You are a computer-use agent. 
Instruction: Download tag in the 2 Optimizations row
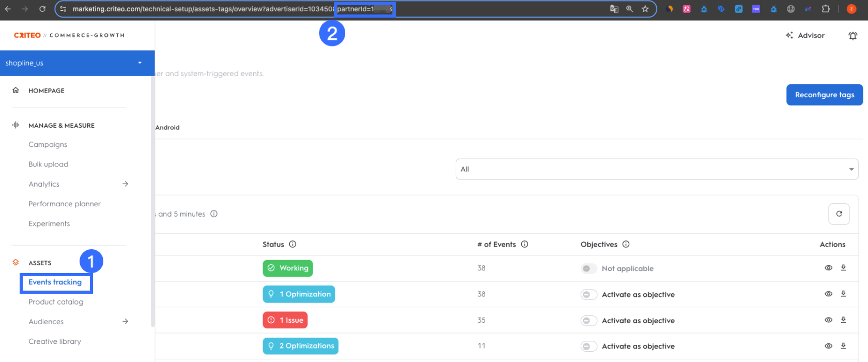tap(843, 345)
